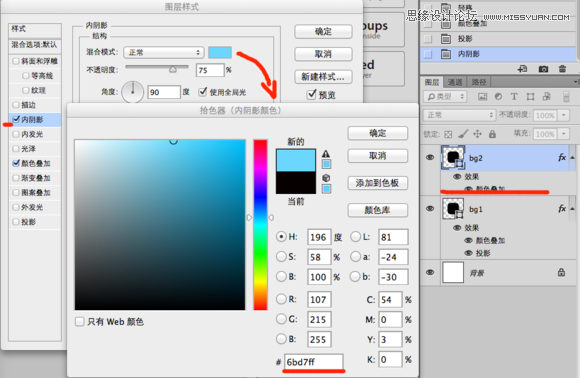
Task: Open the 混合模式 正常 dropdown
Action: click(164, 53)
